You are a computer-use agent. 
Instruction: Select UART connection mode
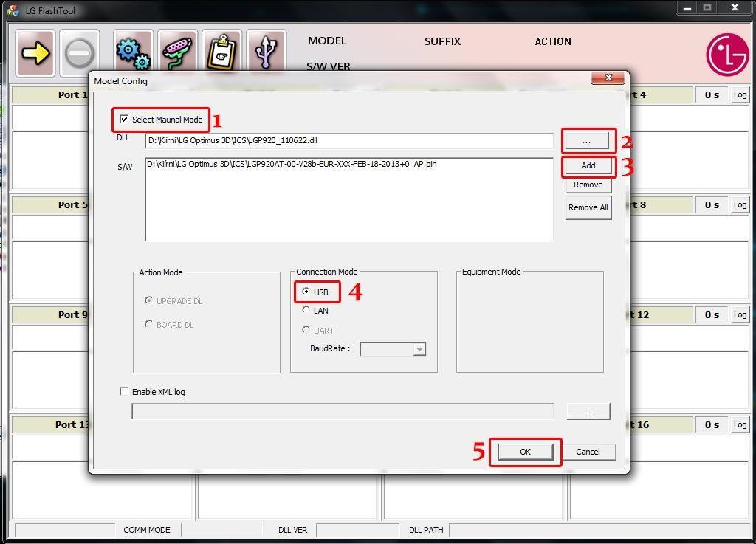point(306,330)
